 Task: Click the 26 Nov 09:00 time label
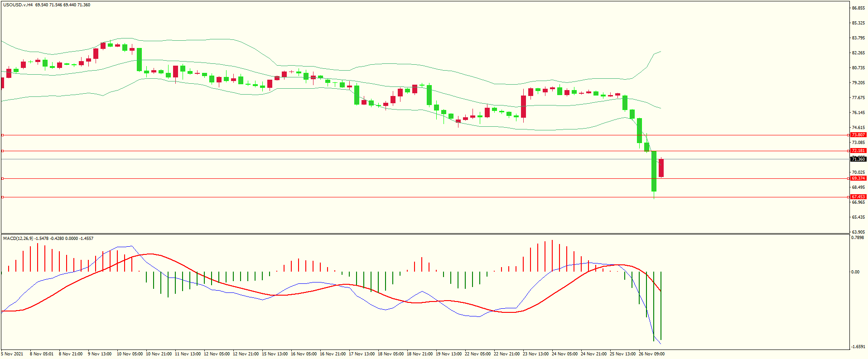click(651, 354)
